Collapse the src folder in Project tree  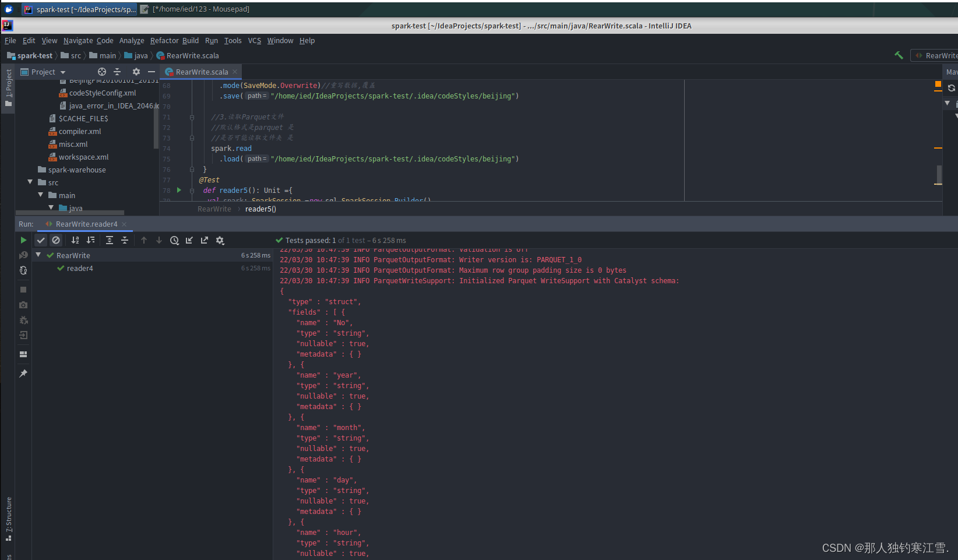point(30,182)
